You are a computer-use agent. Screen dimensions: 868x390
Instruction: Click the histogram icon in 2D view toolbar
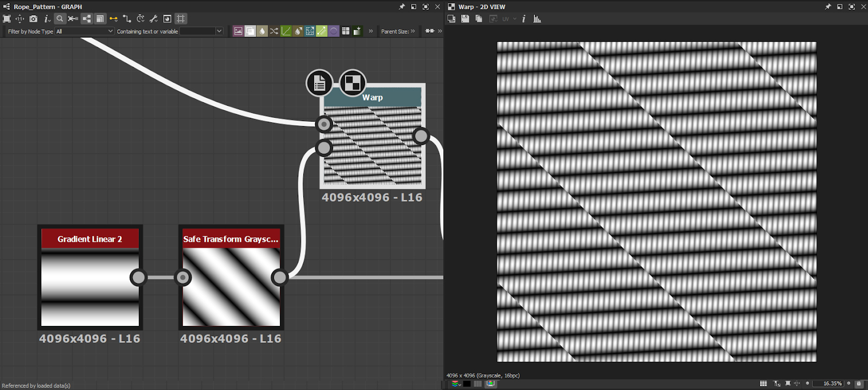537,18
